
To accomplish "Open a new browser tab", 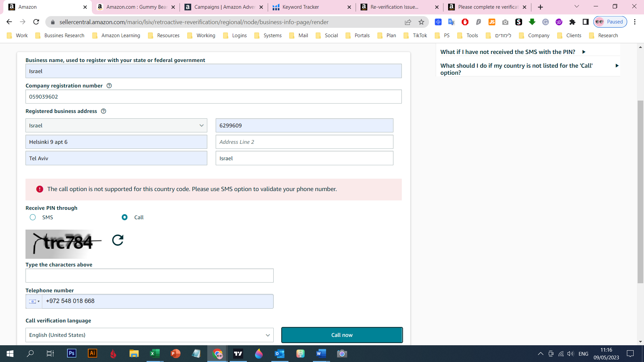I will [x=540, y=7].
